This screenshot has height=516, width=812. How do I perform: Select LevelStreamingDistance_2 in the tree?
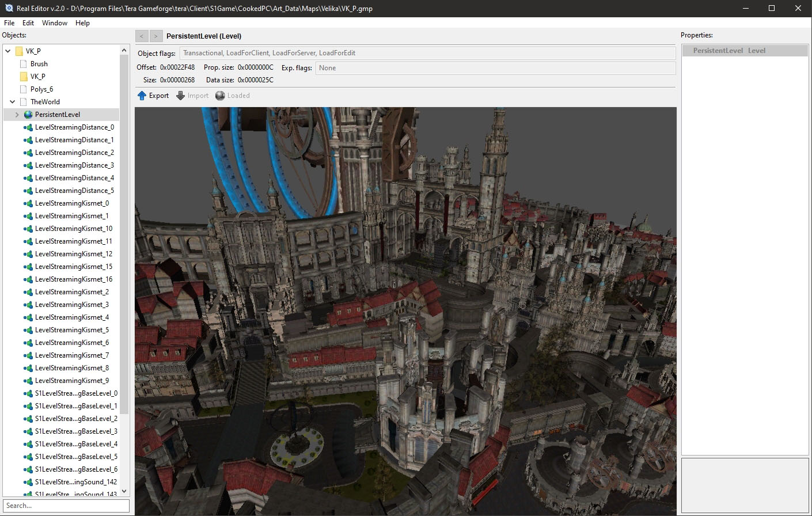pyautogui.click(x=74, y=153)
